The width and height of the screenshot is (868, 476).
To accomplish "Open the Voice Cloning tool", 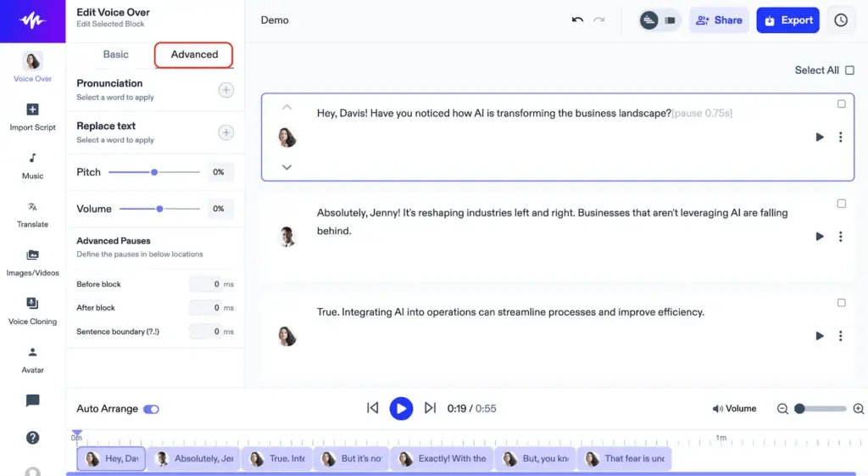I will pyautogui.click(x=32, y=310).
